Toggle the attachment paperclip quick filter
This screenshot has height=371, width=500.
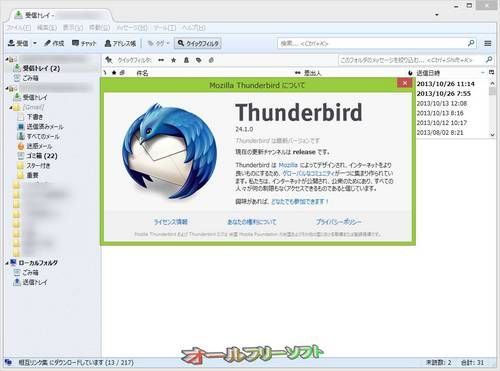[211, 60]
